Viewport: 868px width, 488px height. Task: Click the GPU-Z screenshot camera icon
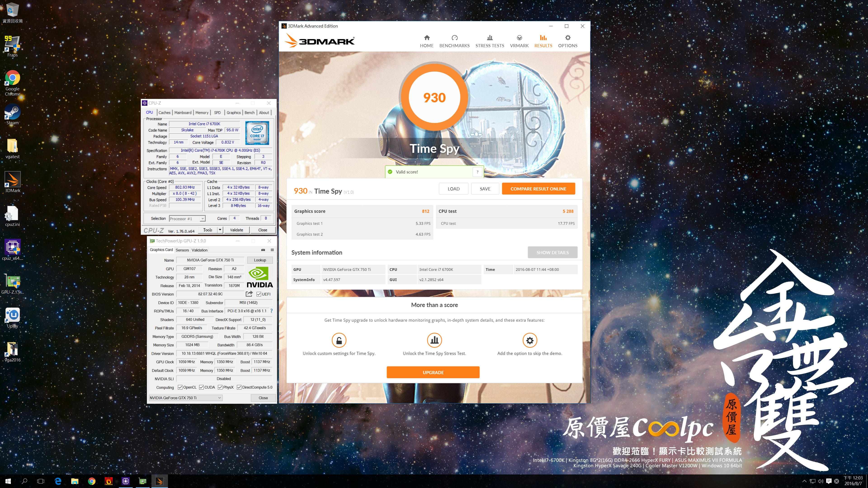(263, 250)
